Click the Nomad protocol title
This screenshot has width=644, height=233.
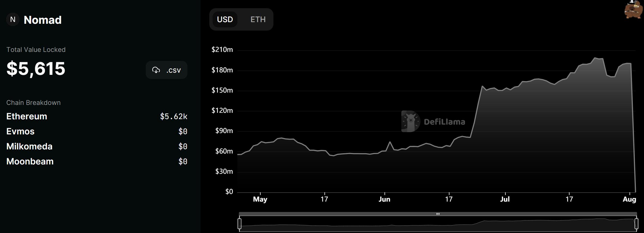point(43,20)
